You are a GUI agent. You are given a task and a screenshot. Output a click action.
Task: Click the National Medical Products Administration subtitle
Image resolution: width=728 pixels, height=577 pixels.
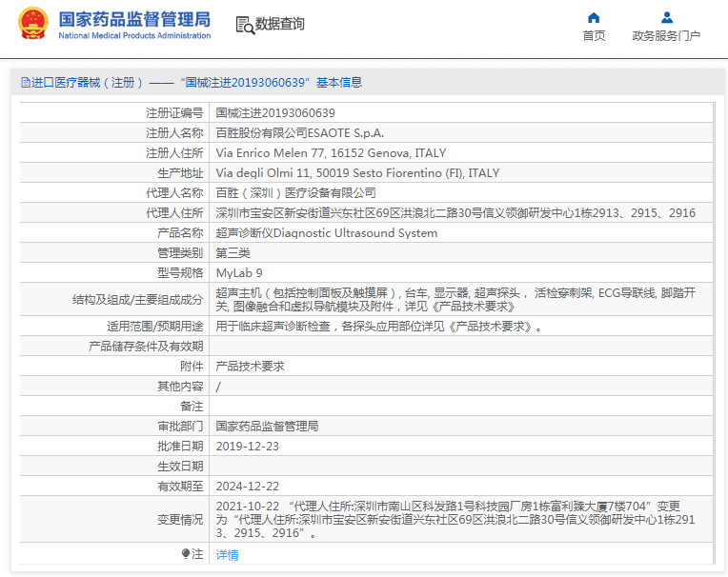134,36
